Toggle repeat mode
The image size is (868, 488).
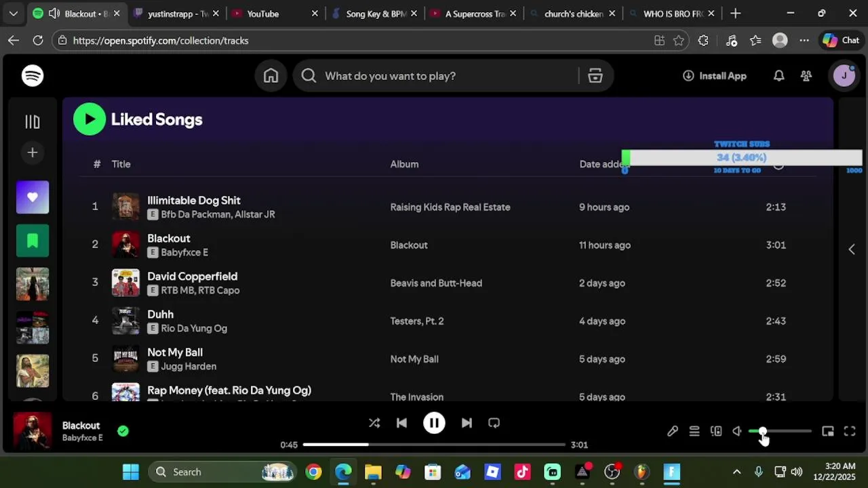[x=494, y=423]
